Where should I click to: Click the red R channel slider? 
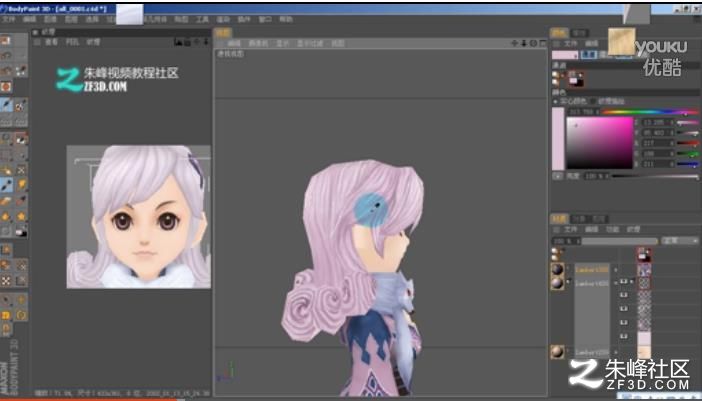(x=687, y=143)
